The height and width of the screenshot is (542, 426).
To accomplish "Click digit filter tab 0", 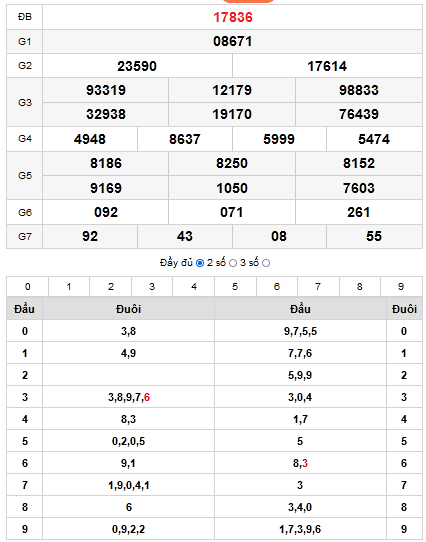I will pyautogui.click(x=28, y=287).
